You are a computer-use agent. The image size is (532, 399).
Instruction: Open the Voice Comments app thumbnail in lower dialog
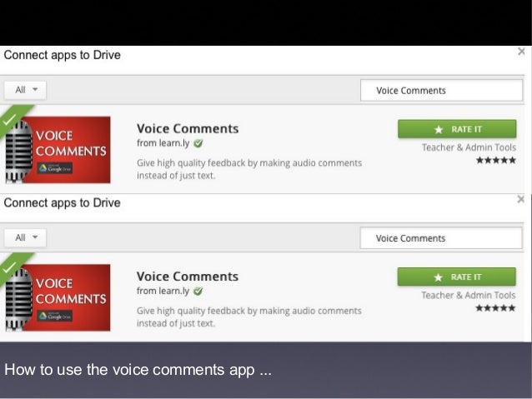(x=58, y=297)
